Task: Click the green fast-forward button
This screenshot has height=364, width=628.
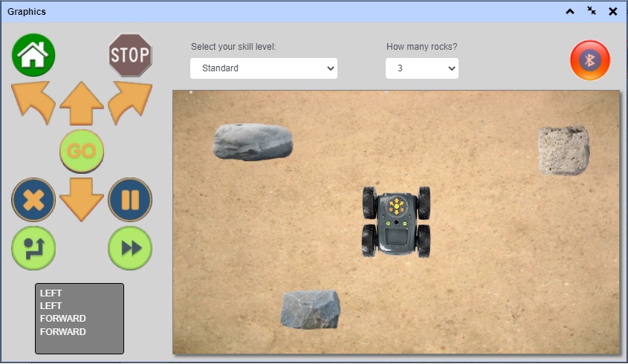Action: (x=130, y=248)
